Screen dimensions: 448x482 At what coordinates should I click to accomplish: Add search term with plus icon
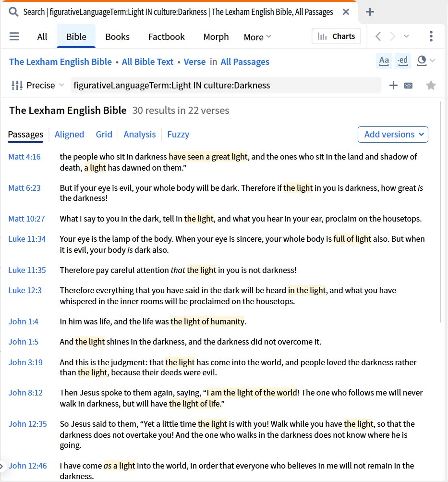pos(393,85)
